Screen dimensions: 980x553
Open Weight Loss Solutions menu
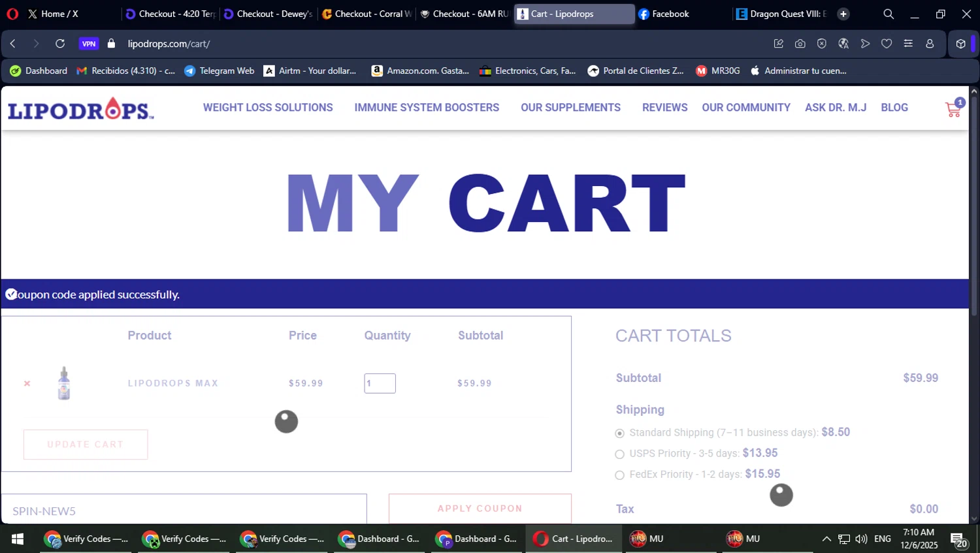(x=268, y=108)
